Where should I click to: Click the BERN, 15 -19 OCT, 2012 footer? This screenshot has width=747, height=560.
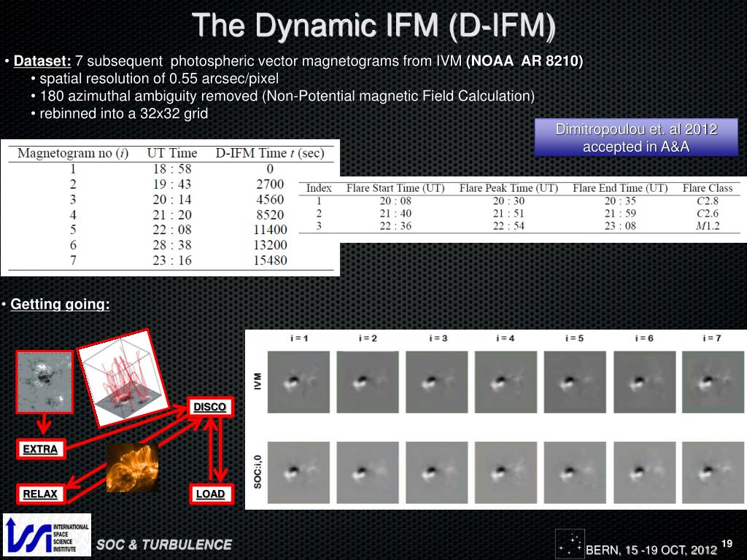[x=651, y=550]
